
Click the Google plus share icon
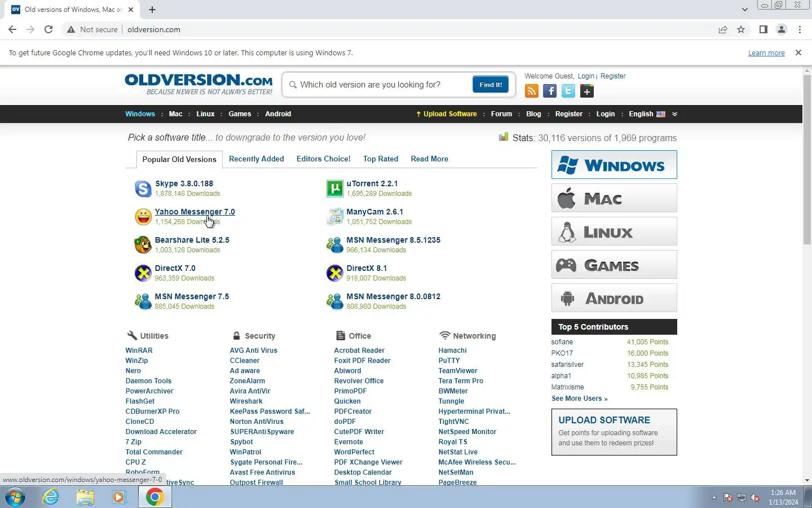point(587,91)
